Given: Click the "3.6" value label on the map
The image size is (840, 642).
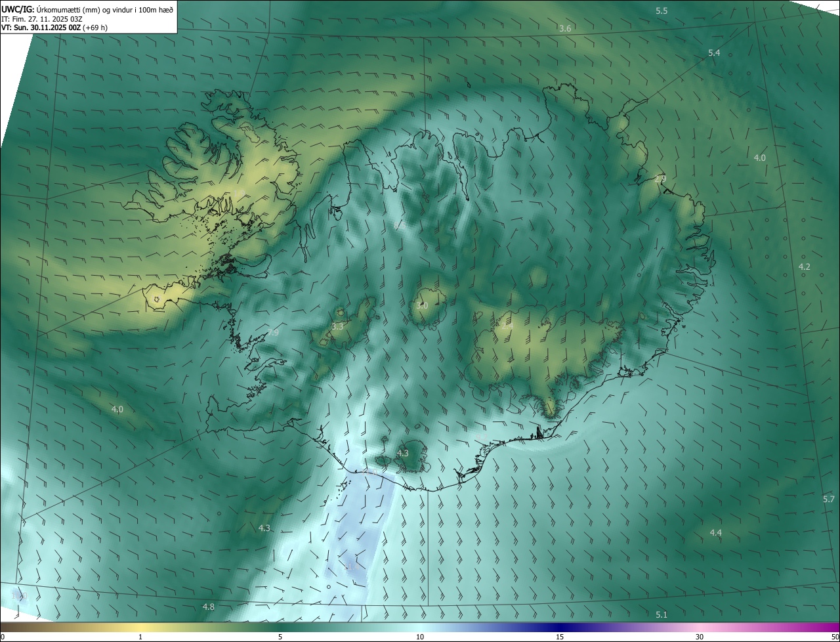Looking at the screenshot, I should coord(565,29).
